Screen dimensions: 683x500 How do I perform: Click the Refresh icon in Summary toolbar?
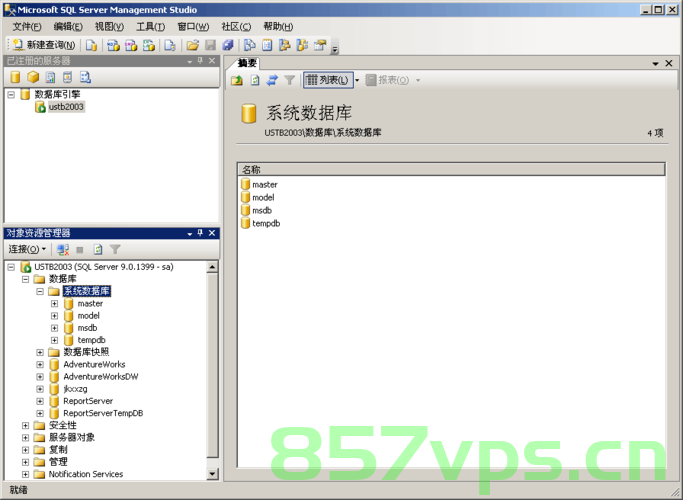point(255,80)
